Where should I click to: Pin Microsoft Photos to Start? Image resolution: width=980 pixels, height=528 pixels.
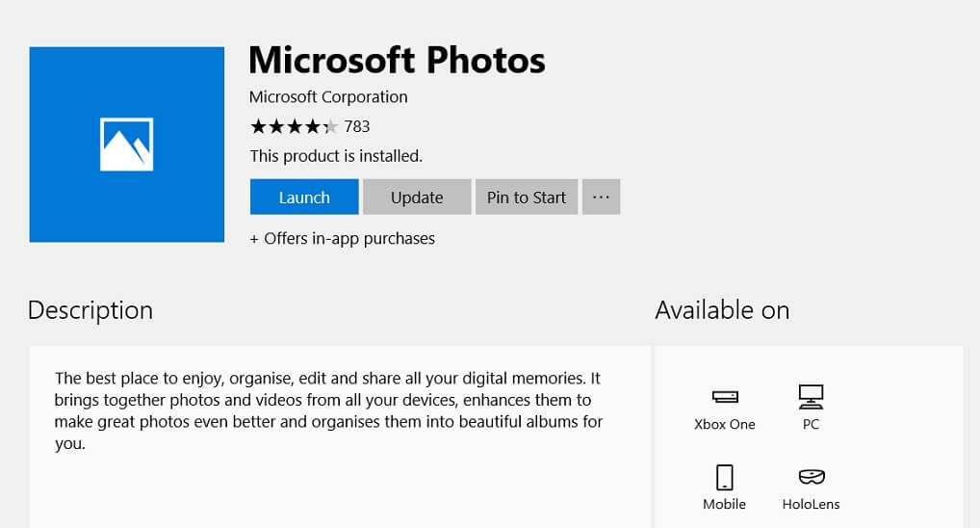click(x=527, y=198)
